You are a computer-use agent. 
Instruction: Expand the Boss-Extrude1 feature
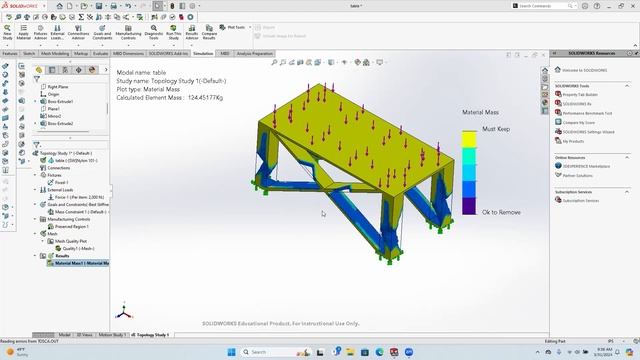click(x=35, y=102)
